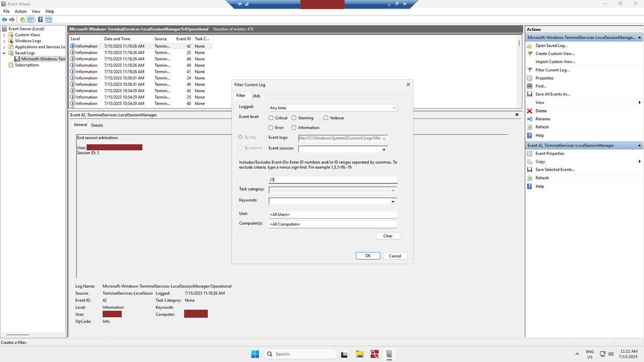Enable the Critical event level checkbox
The image size is (644, 362).
271,118
